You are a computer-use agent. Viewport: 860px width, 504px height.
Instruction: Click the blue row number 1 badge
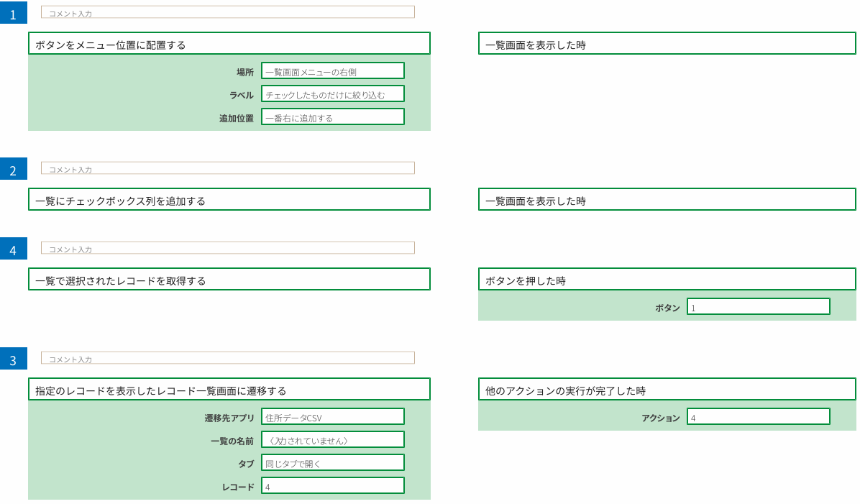click(x=13, y=12)
